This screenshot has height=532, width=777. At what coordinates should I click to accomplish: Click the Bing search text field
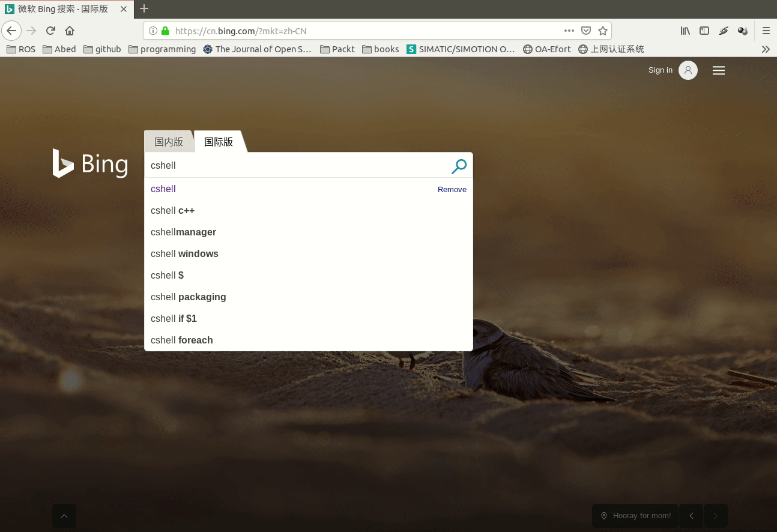[297, 165]
